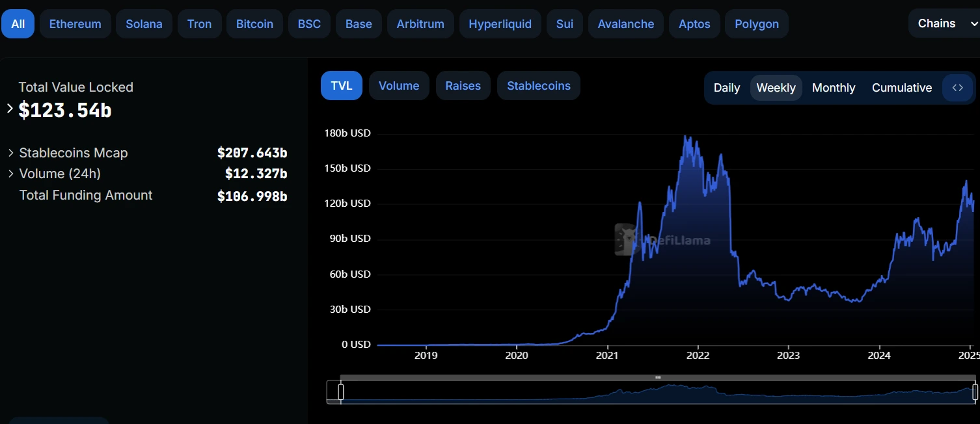Filter by Ethereum chain

[x=75, y=24]
